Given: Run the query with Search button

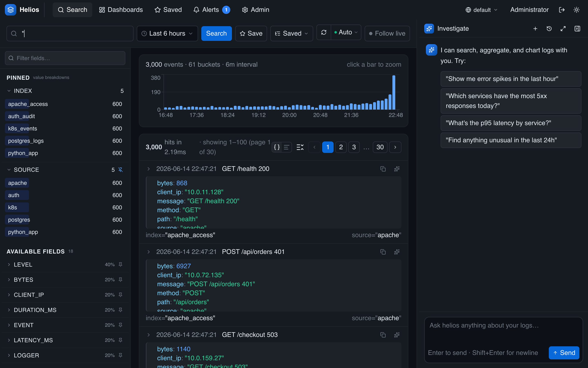Looking at the screenshot, I should click(x=216, y=33).
